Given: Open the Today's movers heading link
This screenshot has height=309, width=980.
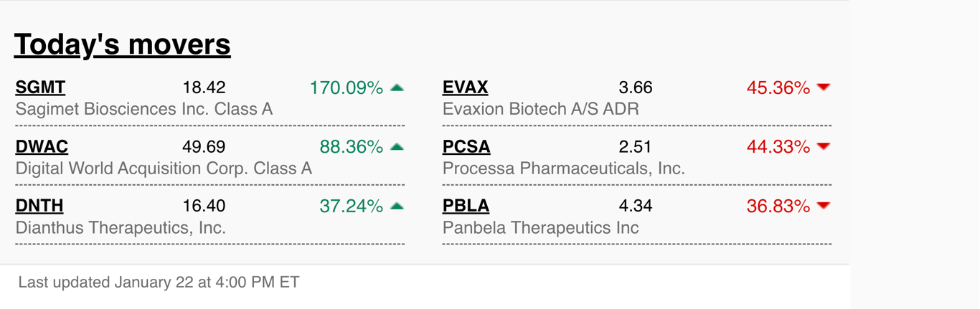Looking at the screenshot, I should [122, 44].
